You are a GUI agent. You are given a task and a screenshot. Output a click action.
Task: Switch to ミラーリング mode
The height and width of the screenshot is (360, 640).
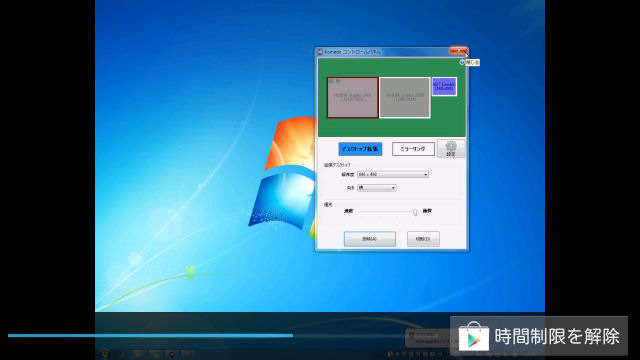click(x=413, y=149)
